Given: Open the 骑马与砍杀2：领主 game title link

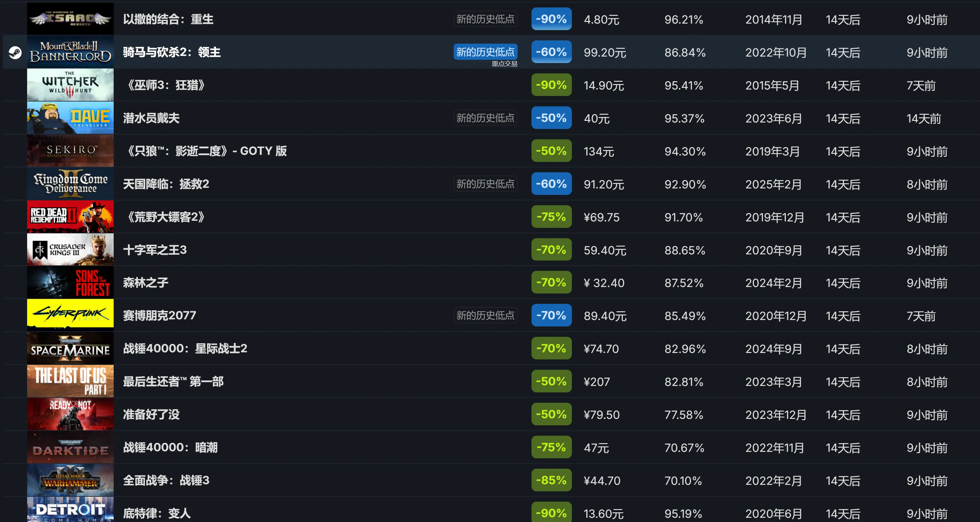Looking at the screenshot, I should [x=171, y=52].
